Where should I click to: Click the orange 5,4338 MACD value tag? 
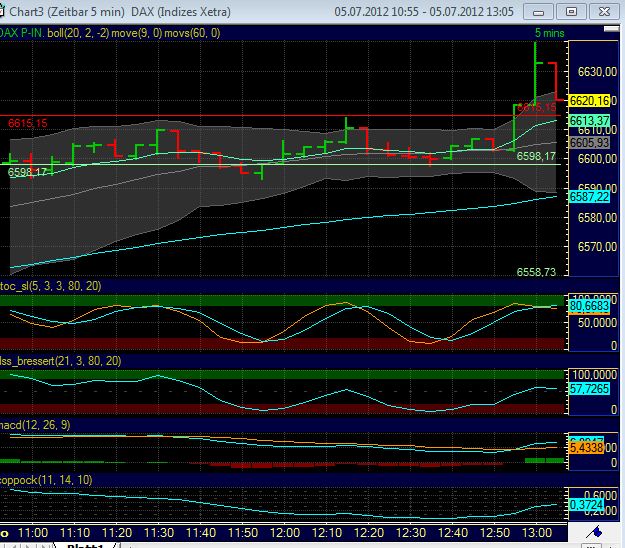(x=586, y=448)
